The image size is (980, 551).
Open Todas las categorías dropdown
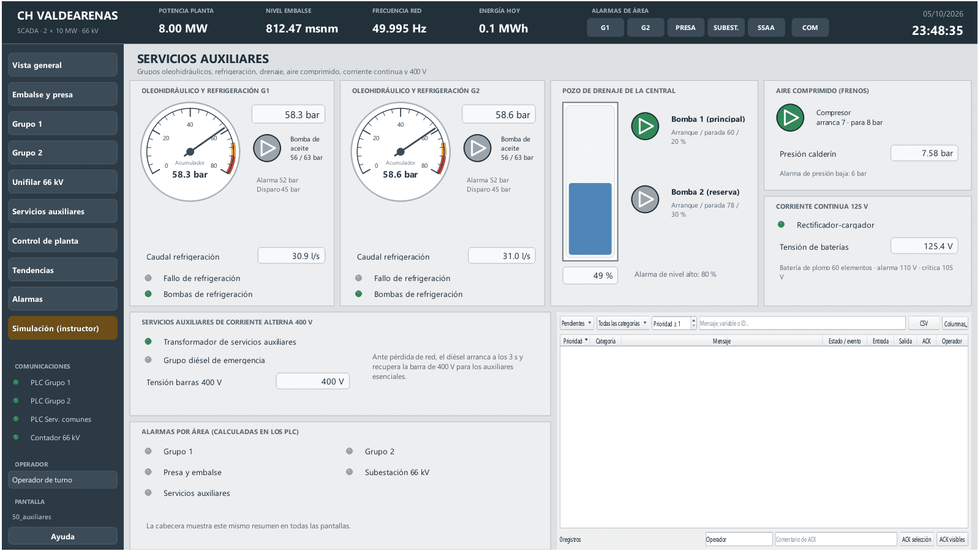(623, 323)
